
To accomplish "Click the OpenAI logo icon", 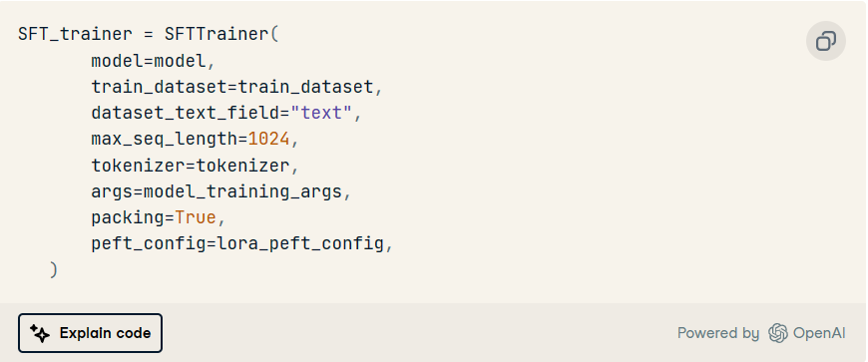I will (778, 333).
